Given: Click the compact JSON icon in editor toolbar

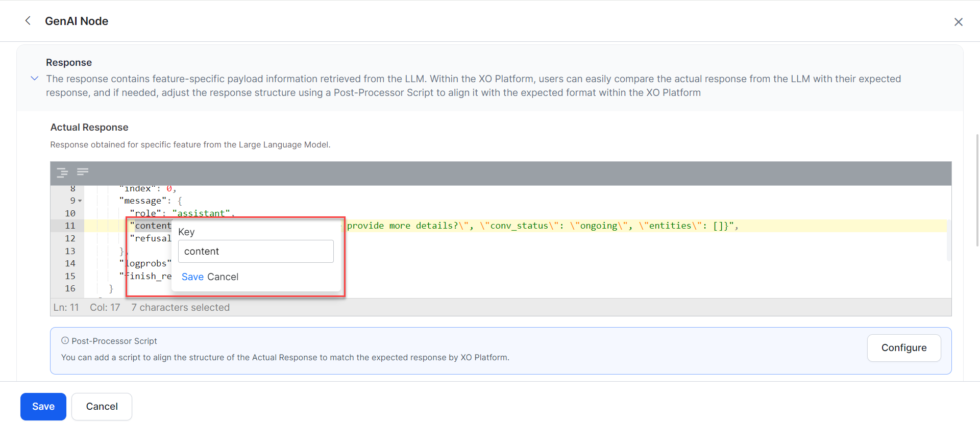Looking at the screenshot, I should (x=83, y=172).
